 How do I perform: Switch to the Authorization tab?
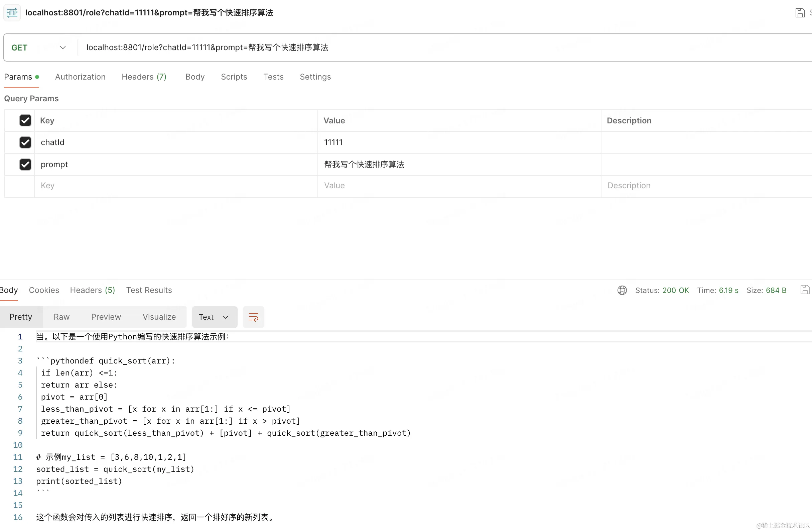point(80,77)
